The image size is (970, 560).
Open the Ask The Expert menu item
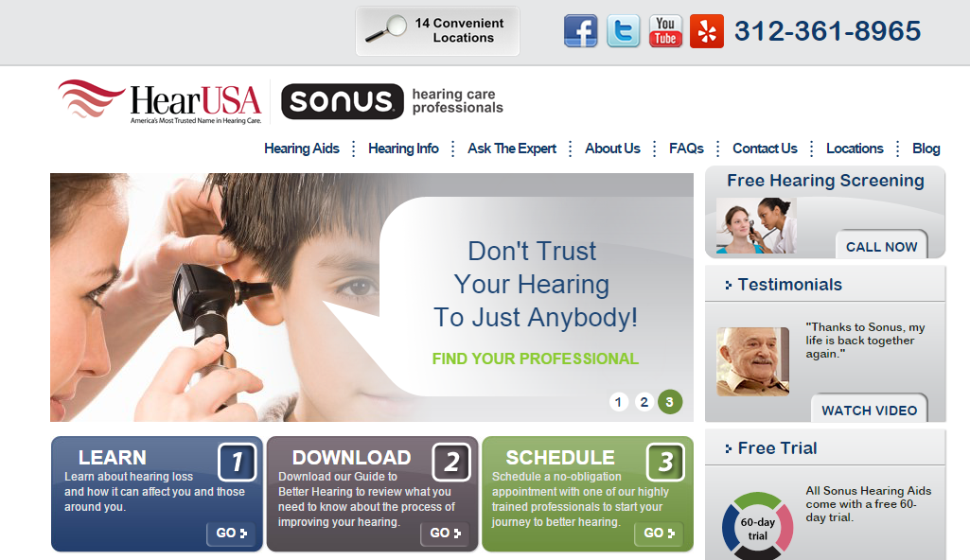[x=512, y=149]
